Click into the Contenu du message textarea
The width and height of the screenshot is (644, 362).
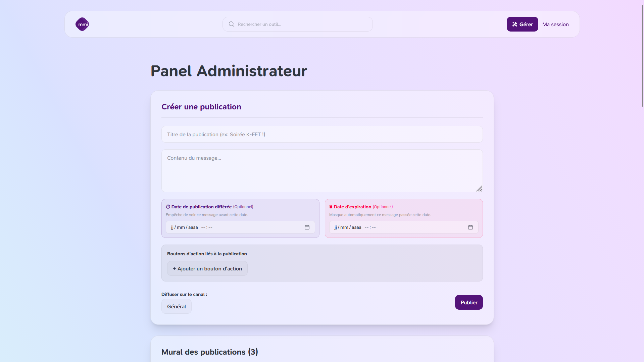[x=322, y=170]
